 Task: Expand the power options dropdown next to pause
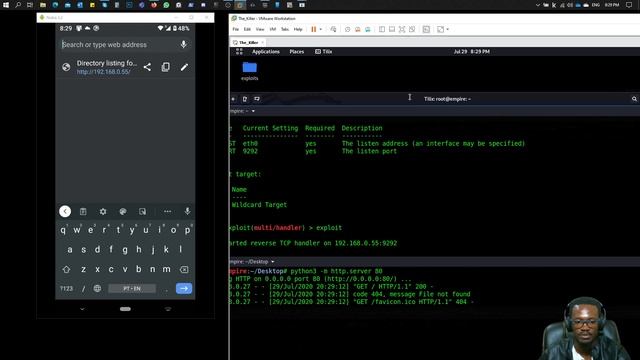click(321, 29)
